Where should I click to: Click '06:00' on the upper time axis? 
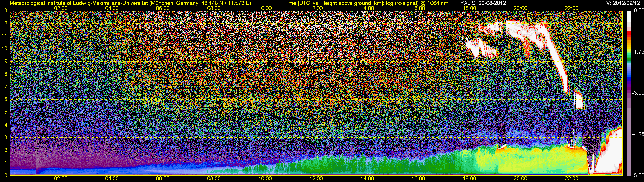(x=163, y=8)
